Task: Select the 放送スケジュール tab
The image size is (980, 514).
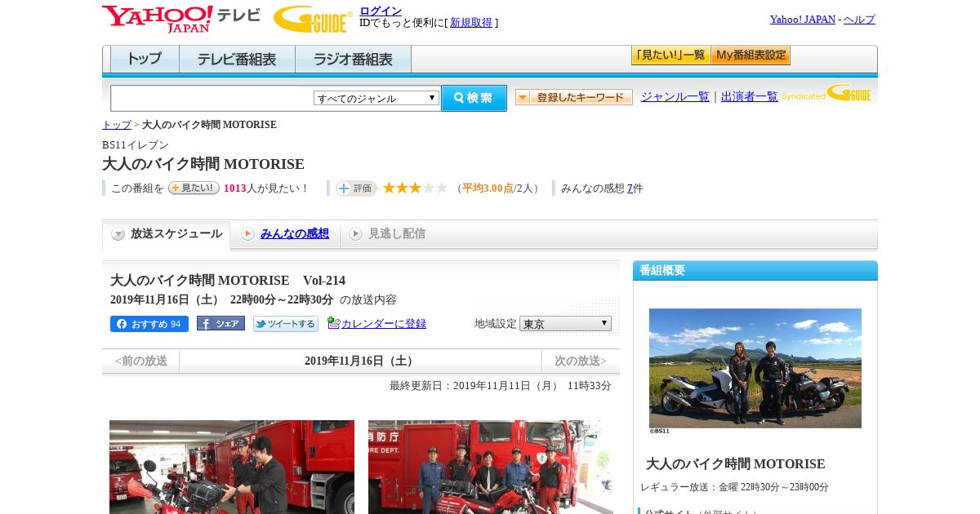Action: [166, 234]
